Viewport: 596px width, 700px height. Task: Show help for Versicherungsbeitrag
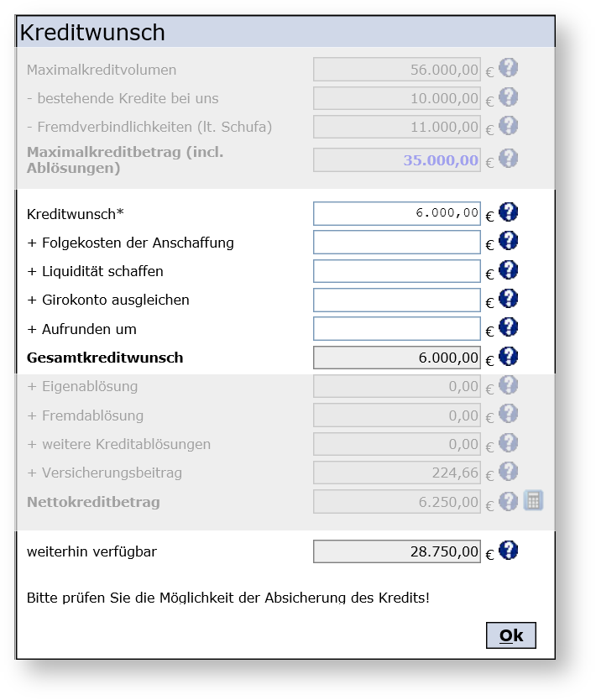pyautogui.click(x=508, y=472)
